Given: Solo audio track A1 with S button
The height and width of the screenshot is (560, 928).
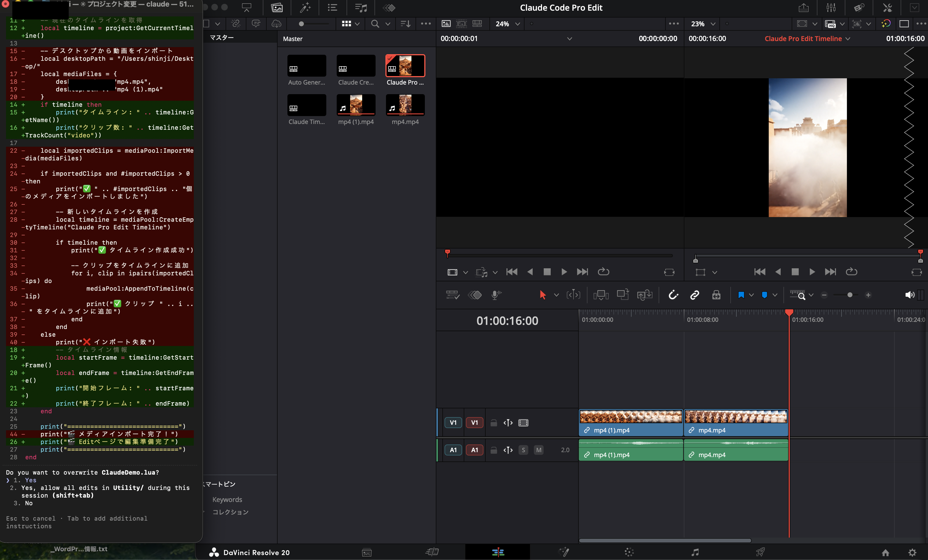Looking at the screenshot, I should [x=523, y=450].
